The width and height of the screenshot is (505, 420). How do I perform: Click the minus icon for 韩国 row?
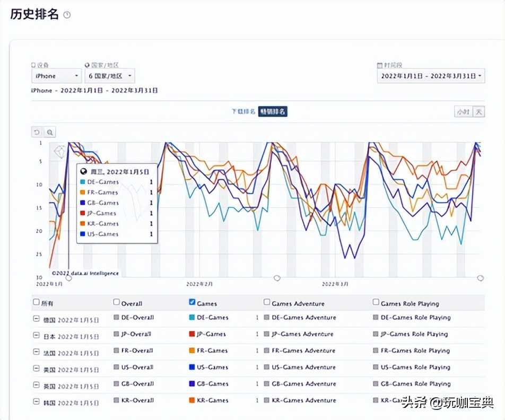[x=37, y=401]
